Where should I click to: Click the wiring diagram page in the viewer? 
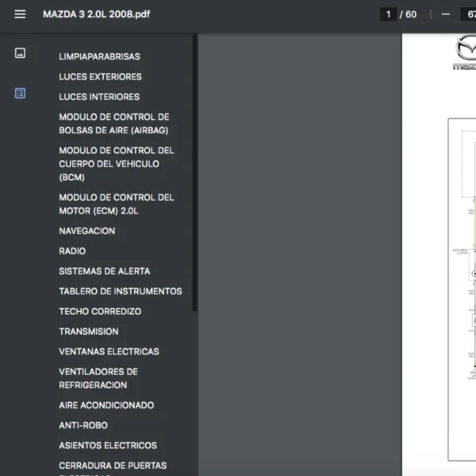(x=439, y=255)
